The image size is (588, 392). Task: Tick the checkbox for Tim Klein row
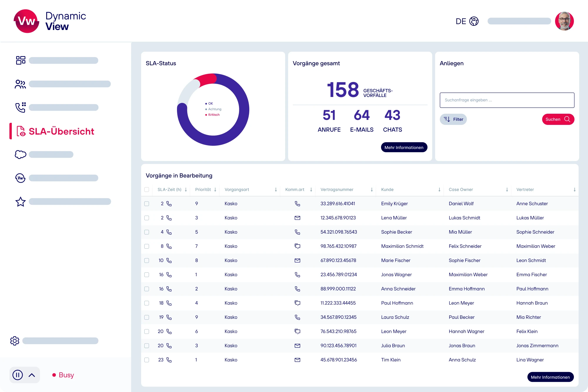[x=147, y=360]
